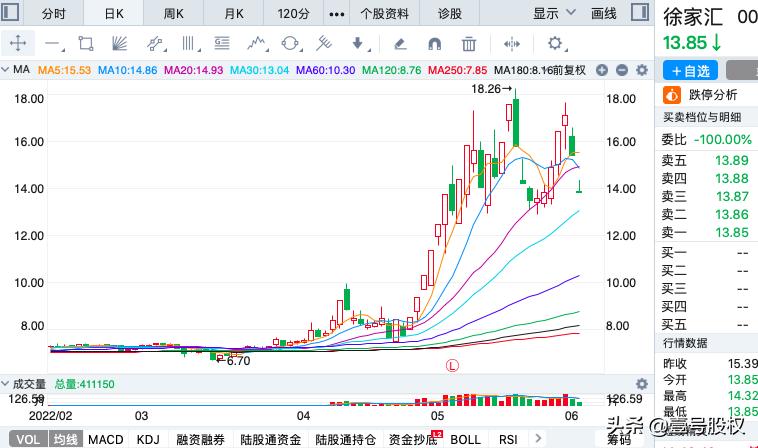This screenshot has width=758, height=448.
Task: Click the MA10:14.86 label
Action: tap(128, 71)
